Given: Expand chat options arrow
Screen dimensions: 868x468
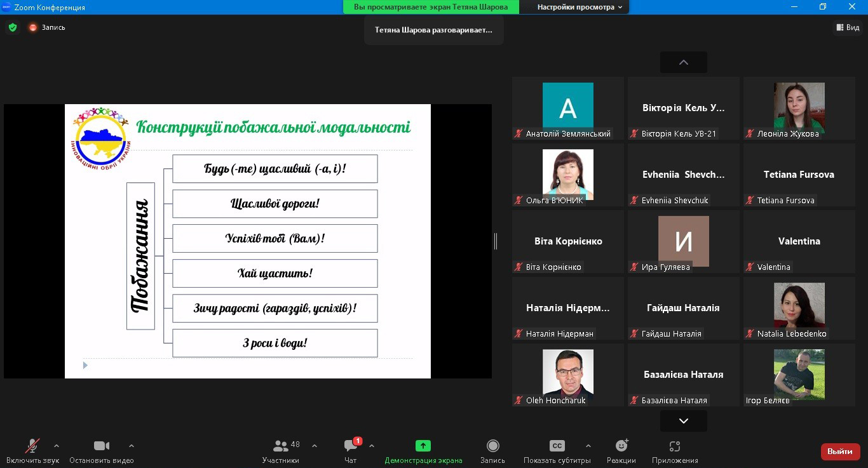Looking at the screenshot, I should coord(372,446).
